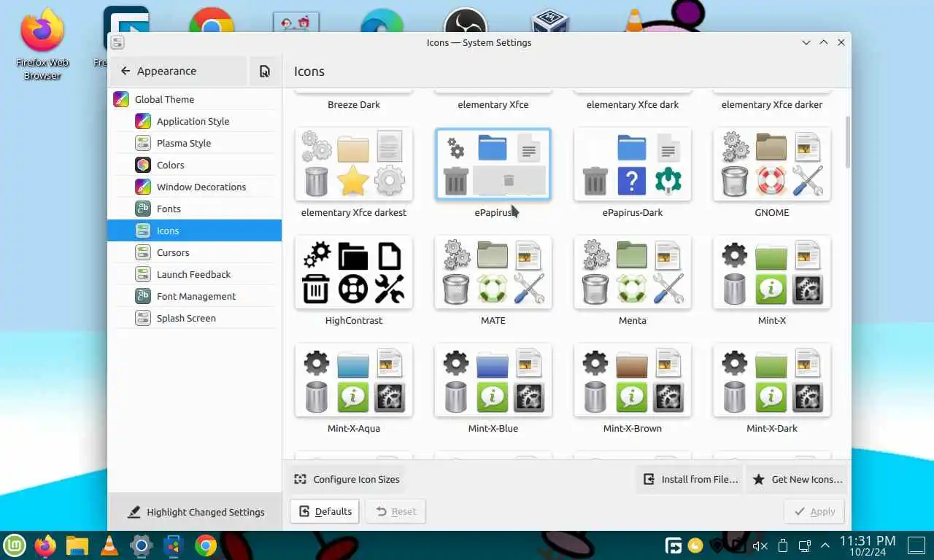934x560 pixels.
Task: Select the Mint-X-Aqua icon theme
Action: point(354,380)
